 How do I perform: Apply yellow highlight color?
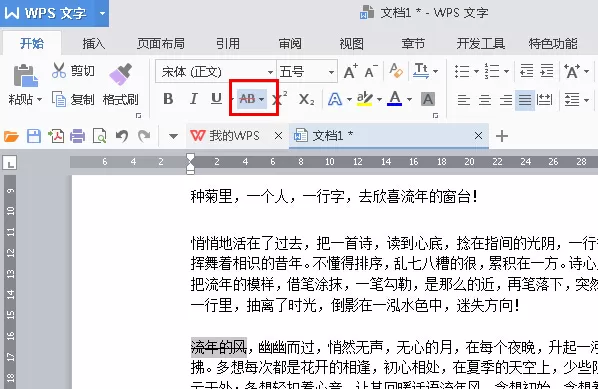coord(365,99)
